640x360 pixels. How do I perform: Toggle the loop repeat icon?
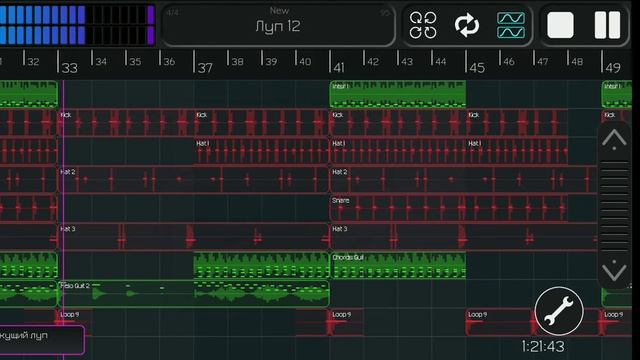[467, 25]
